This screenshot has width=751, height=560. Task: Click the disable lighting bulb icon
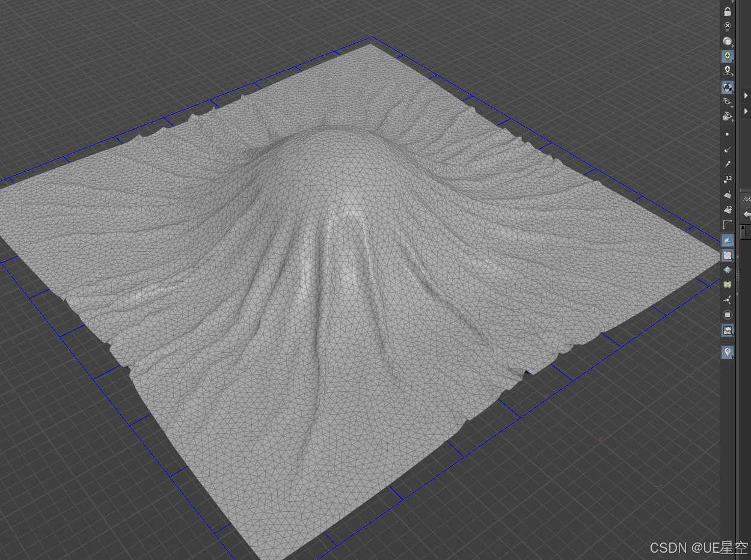click(728, 26)
